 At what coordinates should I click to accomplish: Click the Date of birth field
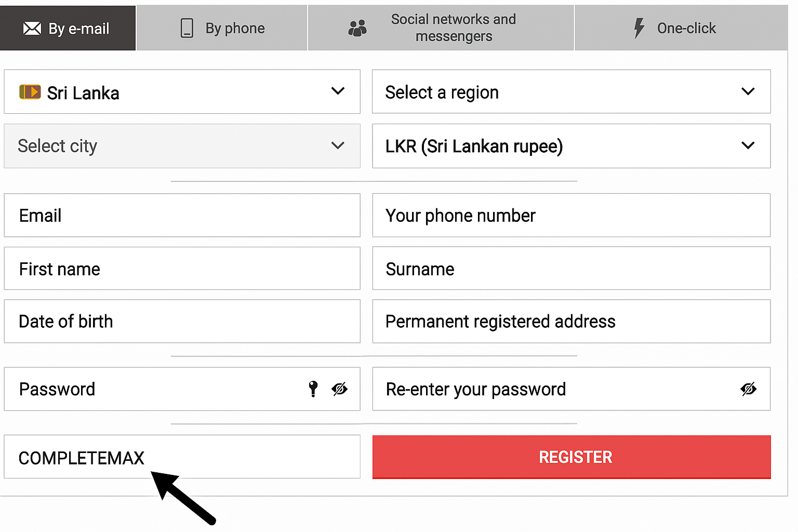182,321
